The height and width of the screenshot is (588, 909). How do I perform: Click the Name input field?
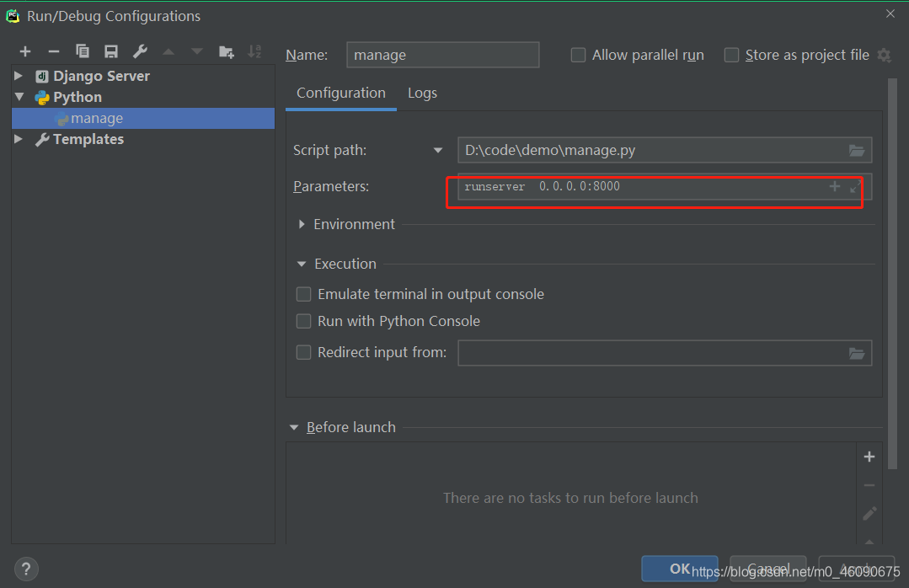point(443,55)
